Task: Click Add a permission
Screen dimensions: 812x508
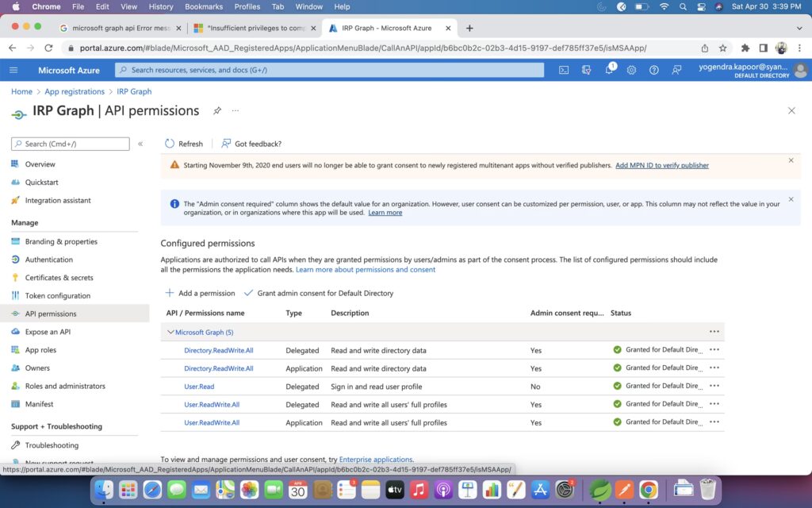Action: click(200, 293)
